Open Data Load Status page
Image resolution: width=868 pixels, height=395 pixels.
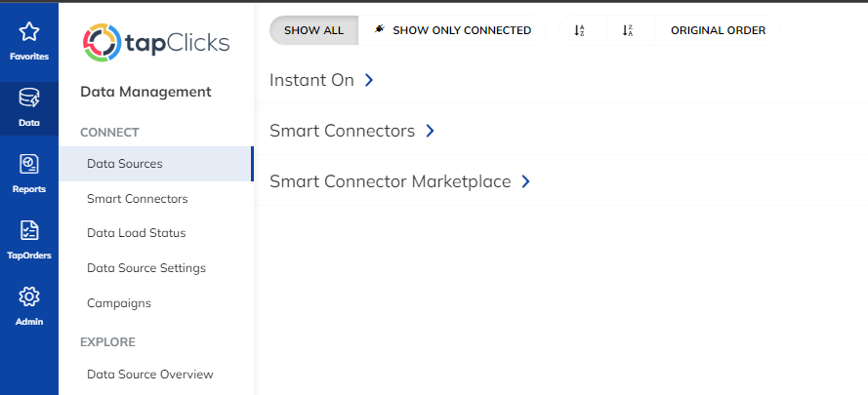tap(136, 233)
